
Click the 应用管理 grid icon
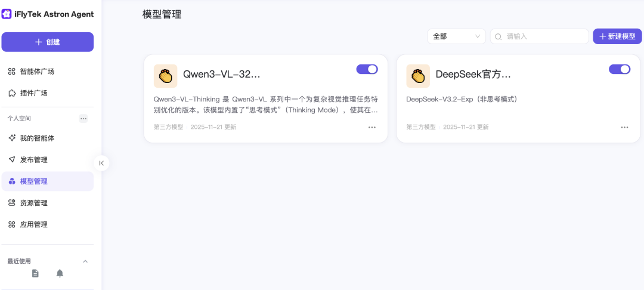click(x=12, y=225)
